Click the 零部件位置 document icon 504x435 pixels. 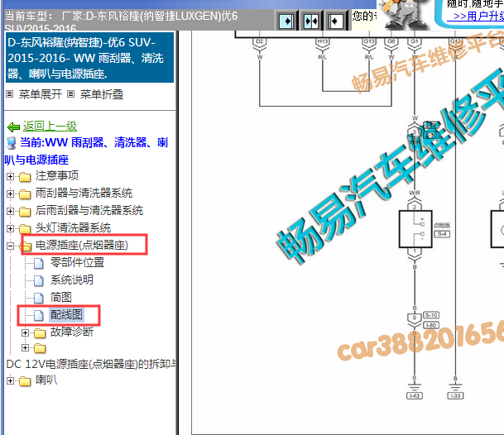coord(39,263)
